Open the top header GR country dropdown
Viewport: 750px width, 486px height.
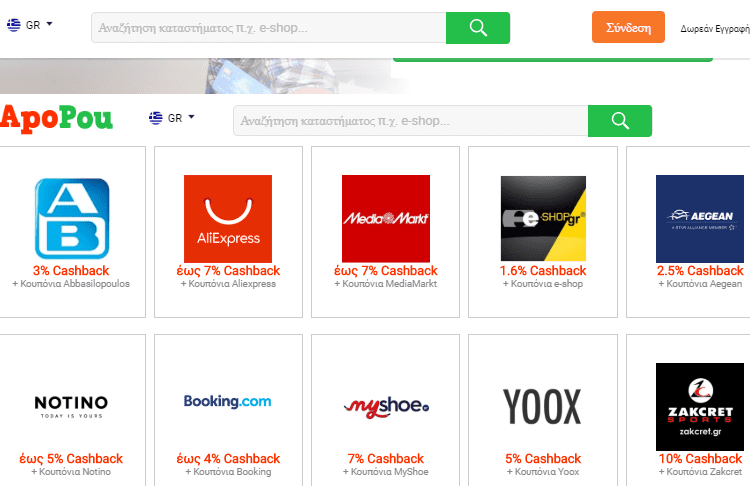tap(39, 24)
